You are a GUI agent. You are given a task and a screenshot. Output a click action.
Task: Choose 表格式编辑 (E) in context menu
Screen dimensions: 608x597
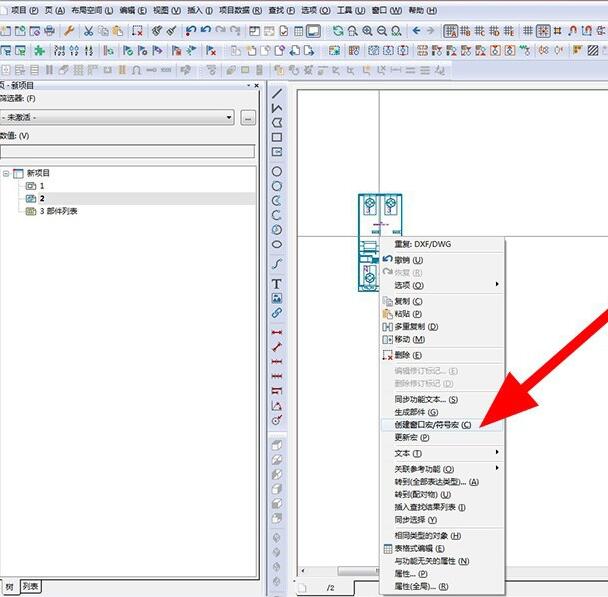click(x=442, y=549)
